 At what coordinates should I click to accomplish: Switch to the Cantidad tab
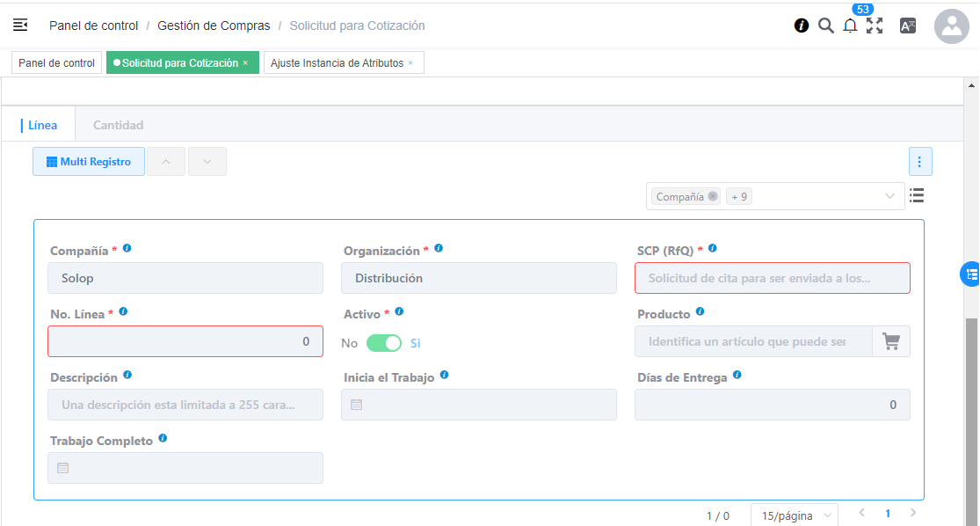point(118,125)
